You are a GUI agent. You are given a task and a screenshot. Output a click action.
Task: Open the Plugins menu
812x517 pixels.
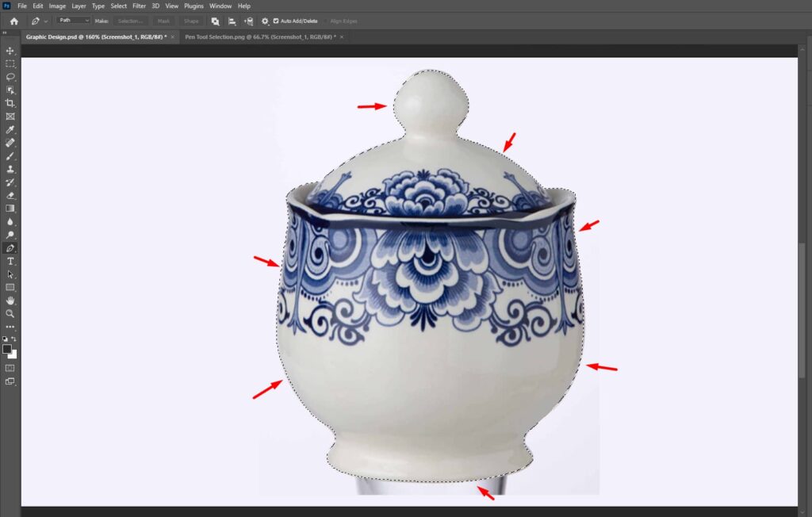193,6
